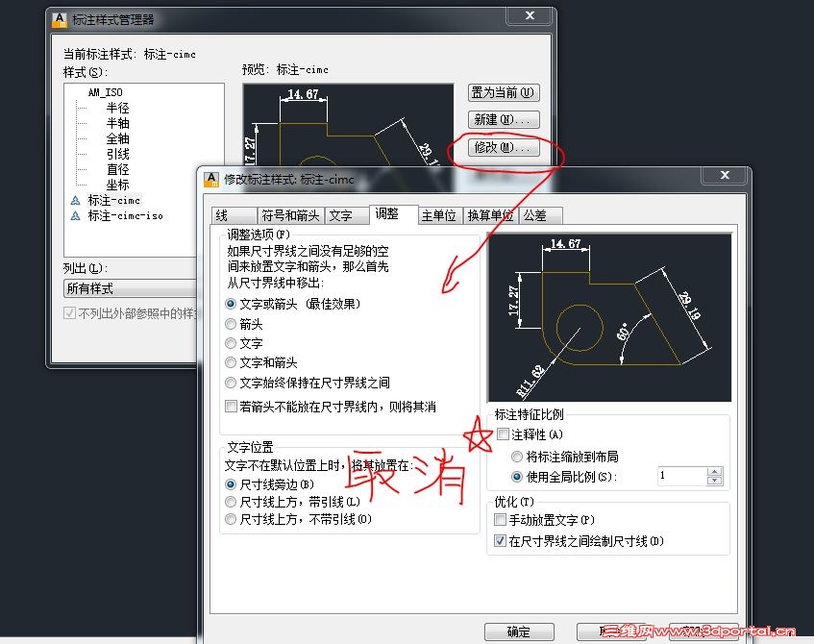The height and width of the screenshot is (644, 814).
Task: Select the 标注-cimc-iso style name
Action: [126, 215]
